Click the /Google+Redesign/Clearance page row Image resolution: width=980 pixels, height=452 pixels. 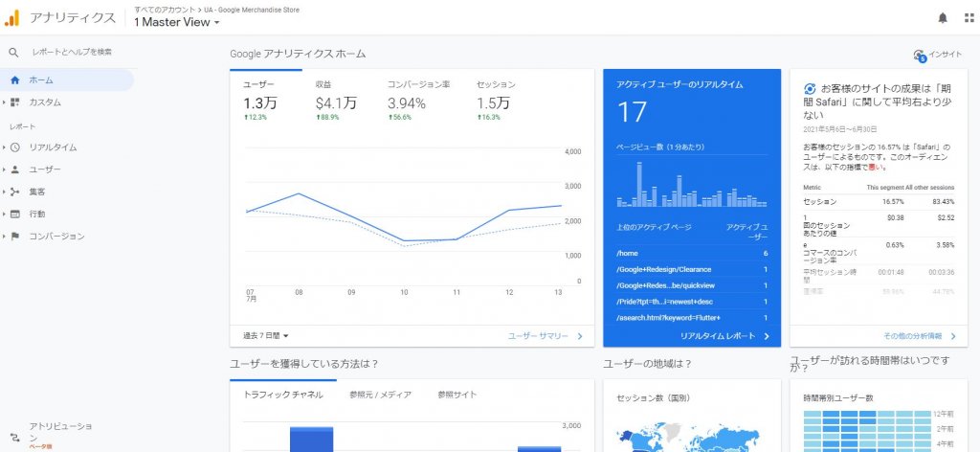(692, 269)
